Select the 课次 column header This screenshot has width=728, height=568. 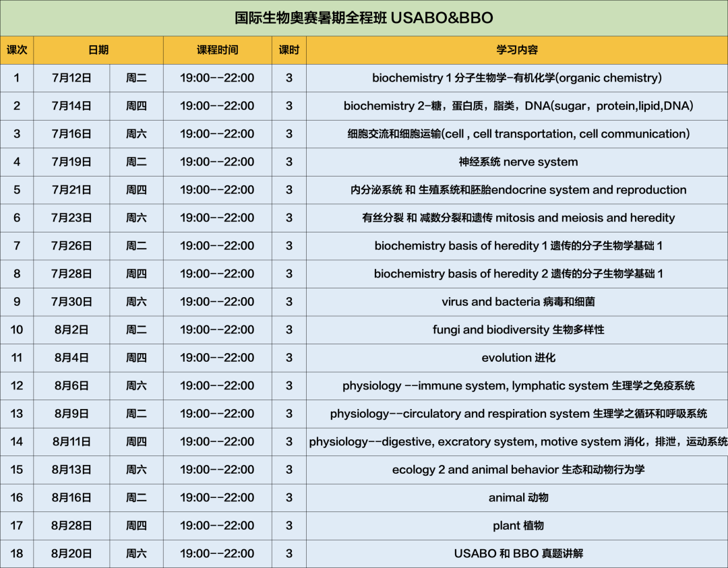17,50
